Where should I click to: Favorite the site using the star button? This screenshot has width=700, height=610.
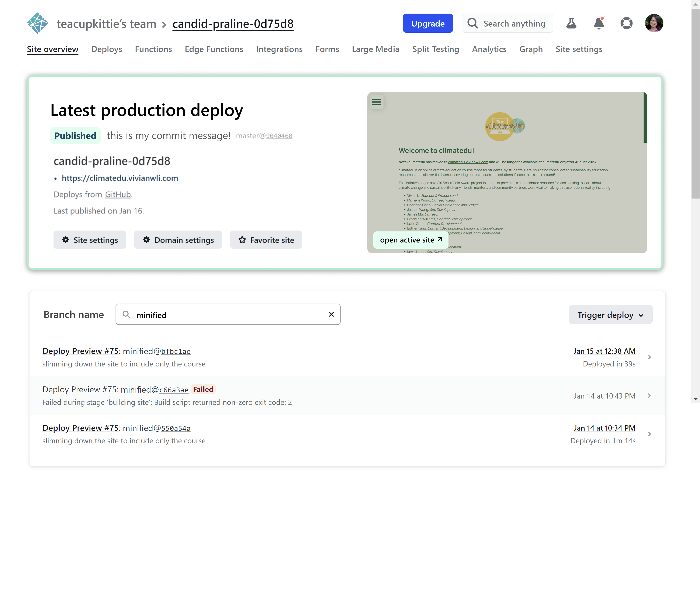point(266,240)
